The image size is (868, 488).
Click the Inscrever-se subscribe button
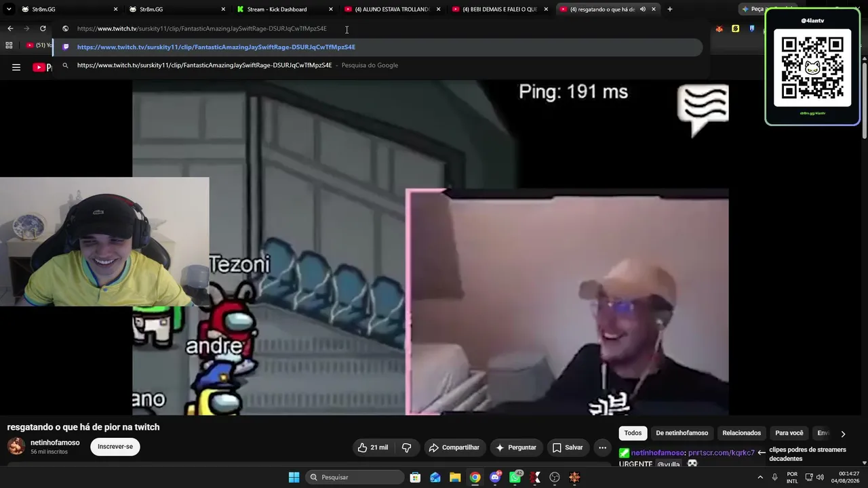(x=115, y=447)
